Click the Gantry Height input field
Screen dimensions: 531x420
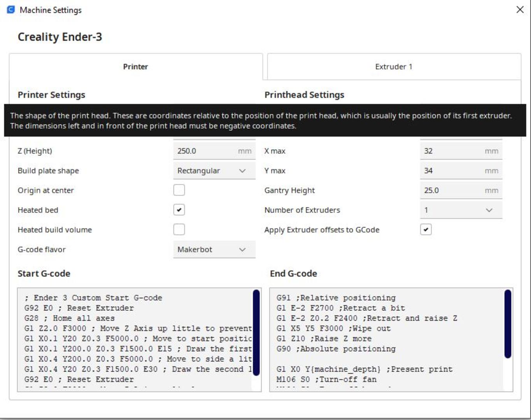[x=461, y=190]
